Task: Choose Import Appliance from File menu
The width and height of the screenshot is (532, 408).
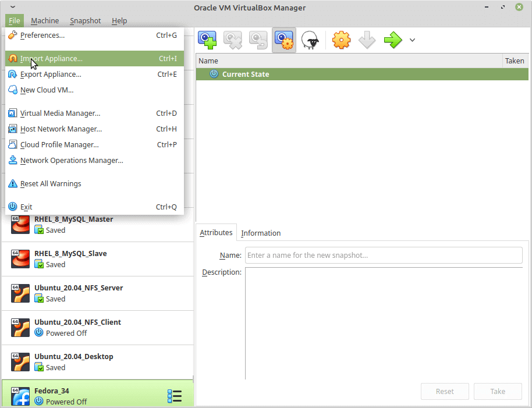Action: click(x=94, y=58)
